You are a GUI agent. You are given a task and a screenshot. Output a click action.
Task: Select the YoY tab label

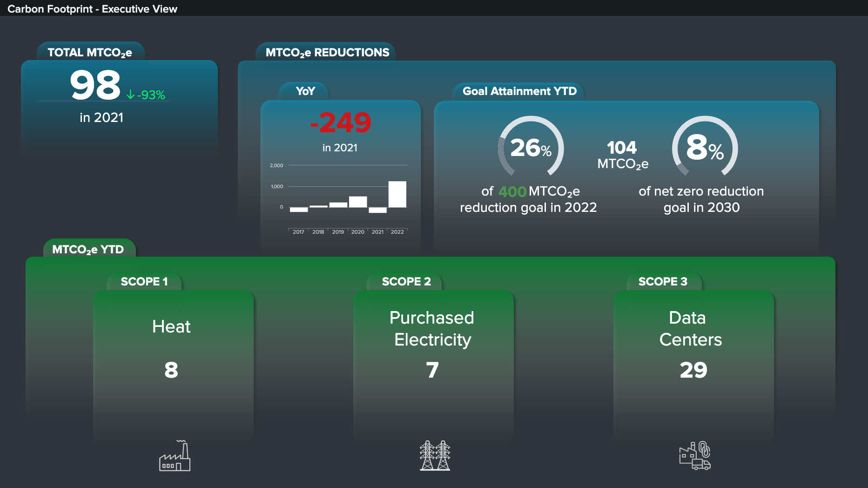[x=305, y=91]
